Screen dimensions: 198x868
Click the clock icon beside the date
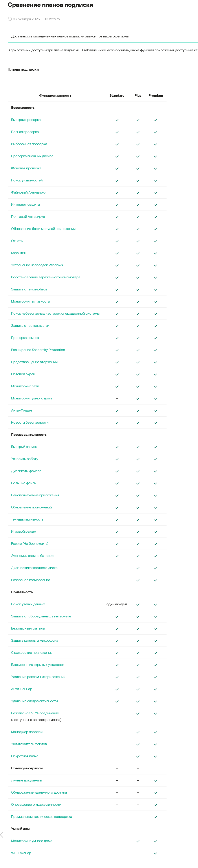[10, 19]
